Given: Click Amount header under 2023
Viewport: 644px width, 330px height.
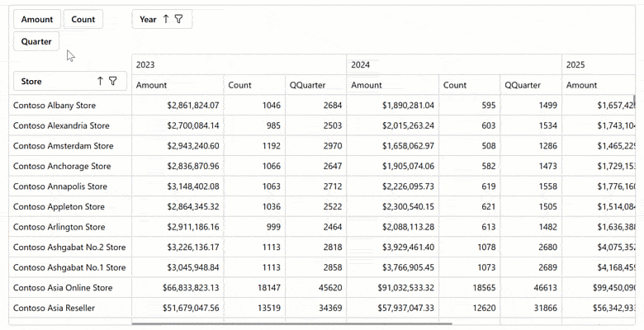Looking at the screenshot, I should click(178, 85).
